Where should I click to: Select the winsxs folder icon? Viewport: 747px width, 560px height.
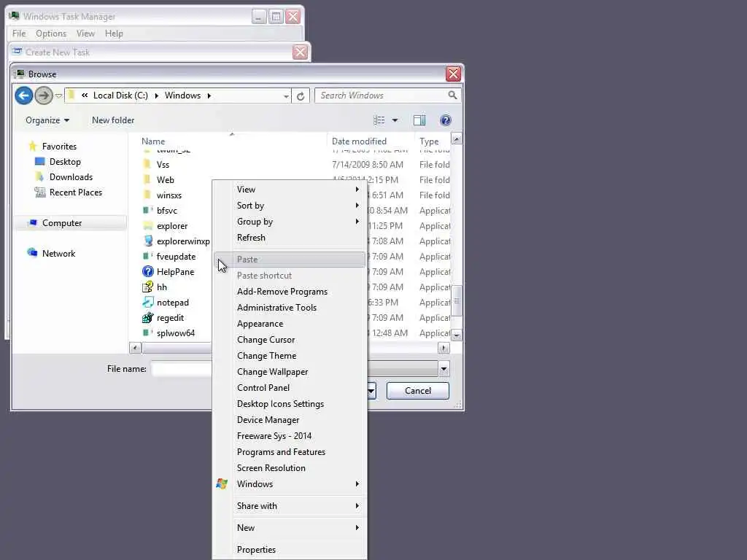point(147,195)
